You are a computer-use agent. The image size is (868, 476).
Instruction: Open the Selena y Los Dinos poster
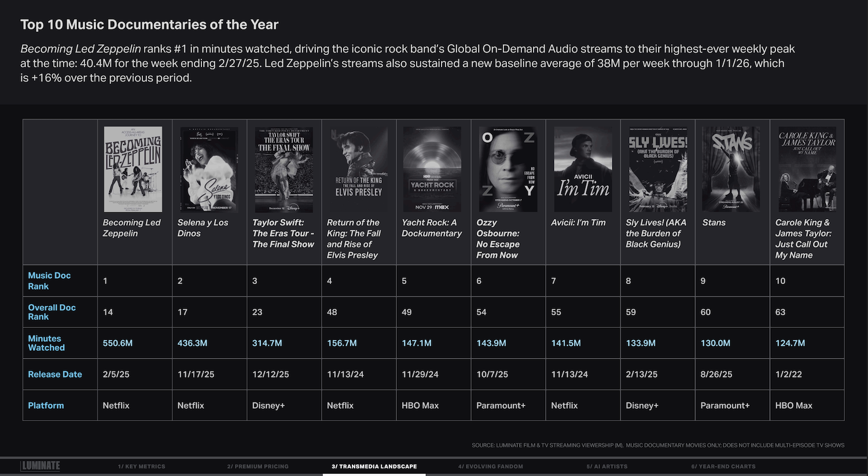click(x=209, y=169)
